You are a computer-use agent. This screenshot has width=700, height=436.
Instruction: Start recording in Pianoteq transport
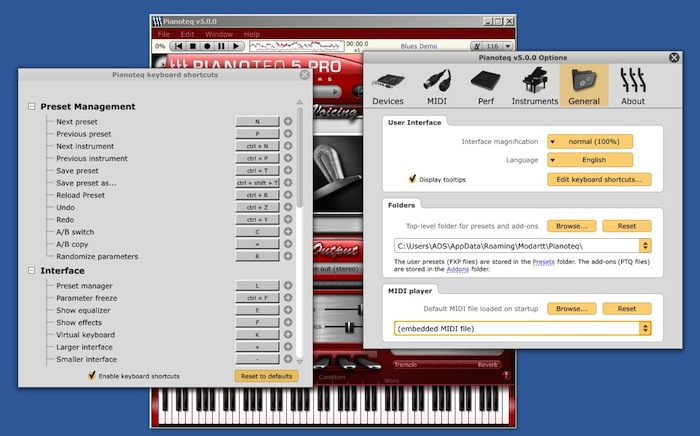pos(207,46)
